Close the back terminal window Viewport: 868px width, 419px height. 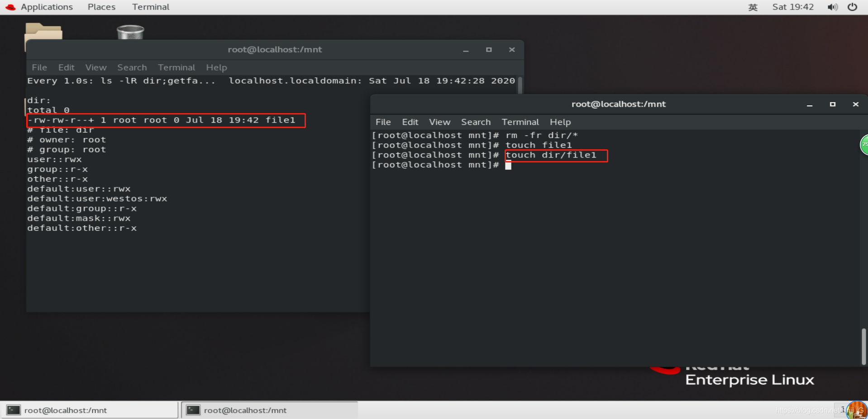coord(512,50)
